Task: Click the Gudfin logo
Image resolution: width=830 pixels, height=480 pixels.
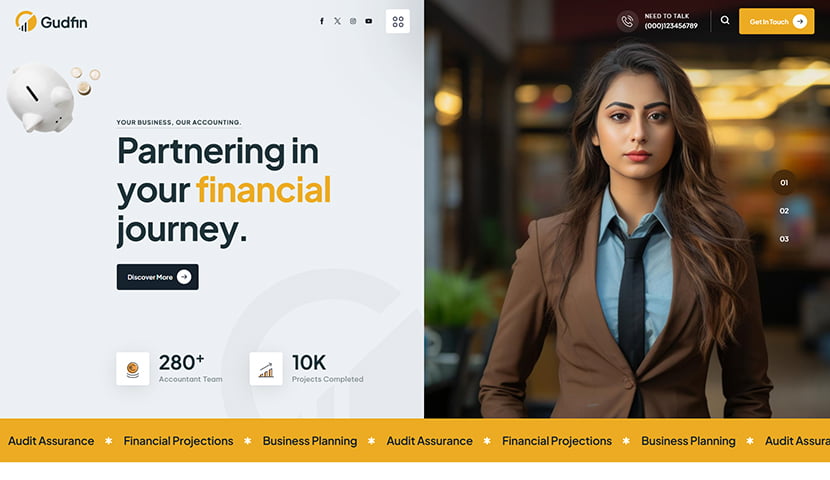Action: [x=51, y=22]
